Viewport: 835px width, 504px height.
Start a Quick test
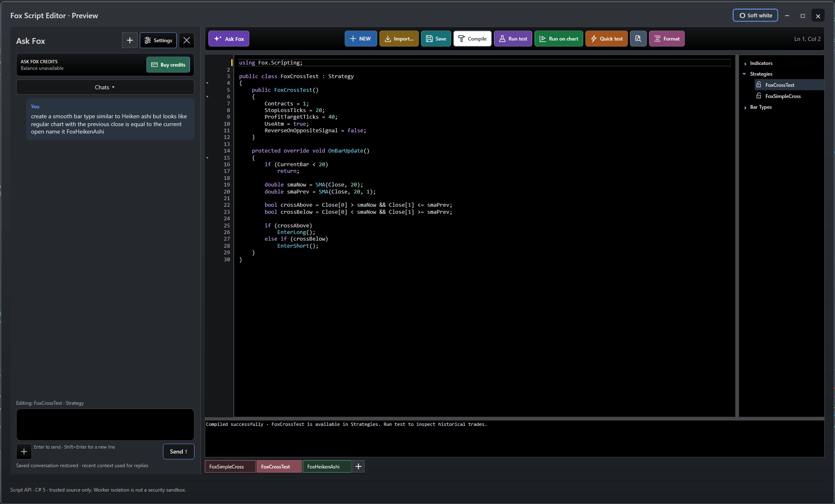point(606,39)
